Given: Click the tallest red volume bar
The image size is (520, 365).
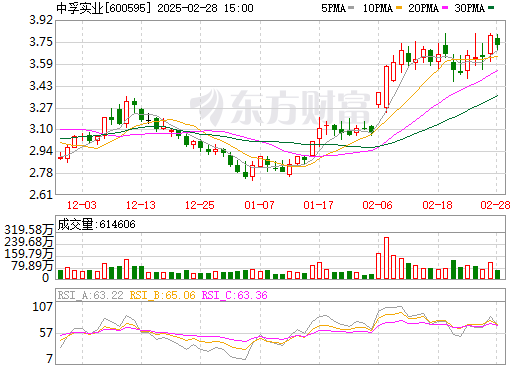Looking at the screenshot, I should (x=386, y=258).
